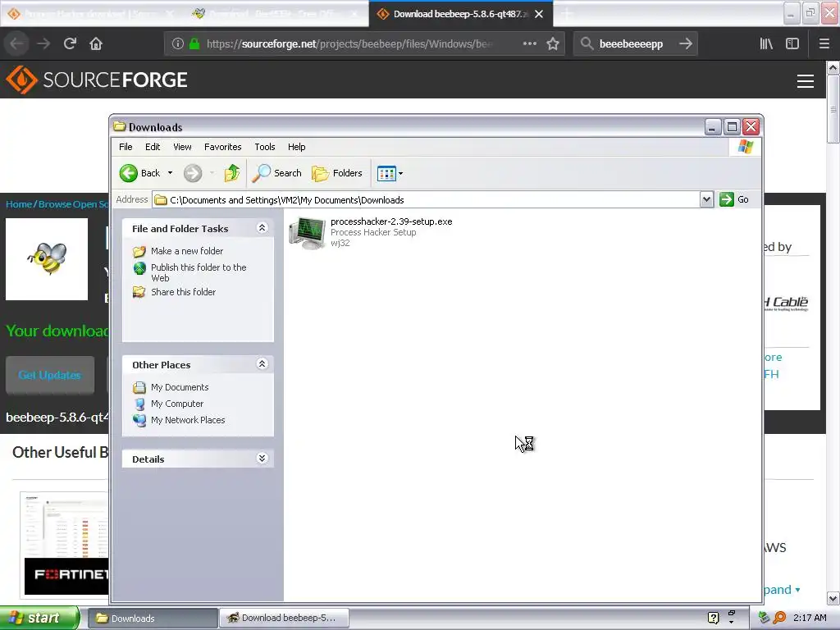Click Firefox back navigation arrow
840x630 pixels.
[16, 43]
